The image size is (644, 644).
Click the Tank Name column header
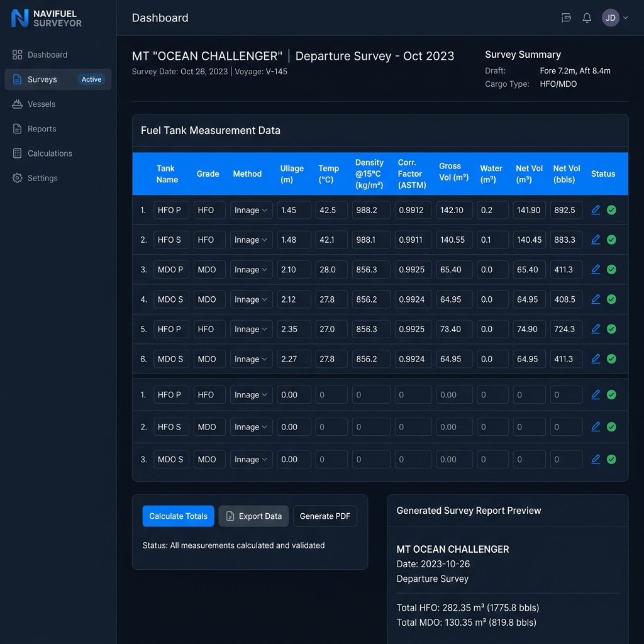click(167, 174)
